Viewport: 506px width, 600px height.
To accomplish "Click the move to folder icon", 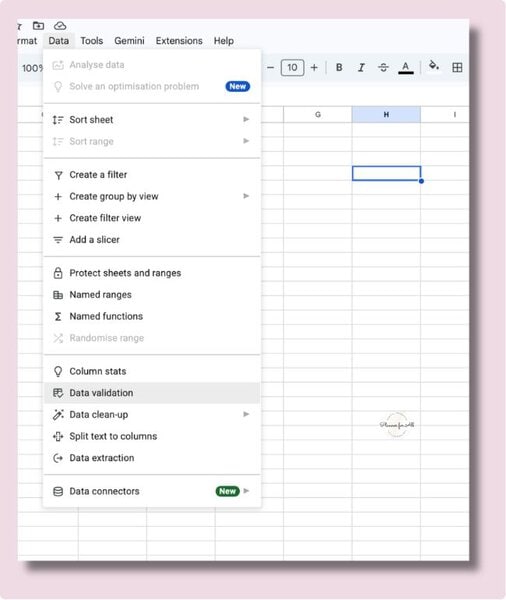I will [38, 26].
